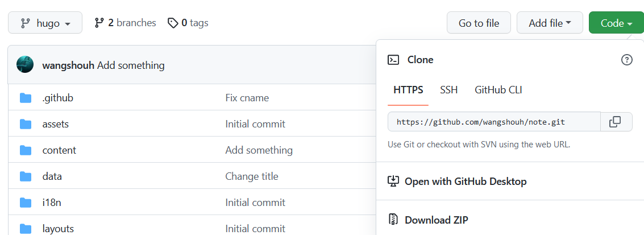Click the data folder icon
Screen dimensions: 644x235
(x=26, y=176)
